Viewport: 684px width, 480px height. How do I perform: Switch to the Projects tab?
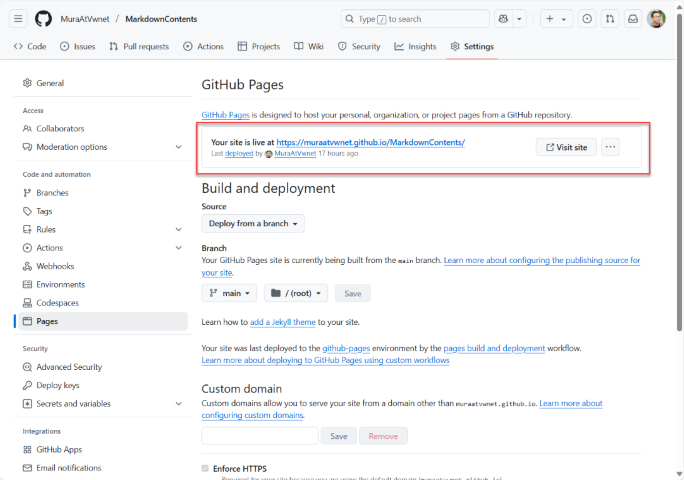click(259, 46)
